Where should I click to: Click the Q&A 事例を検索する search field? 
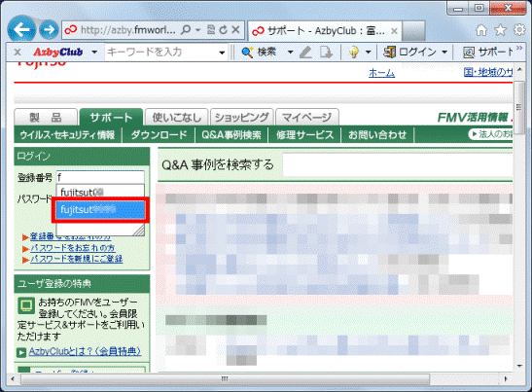pyautogui.click(x=398, y=165)
